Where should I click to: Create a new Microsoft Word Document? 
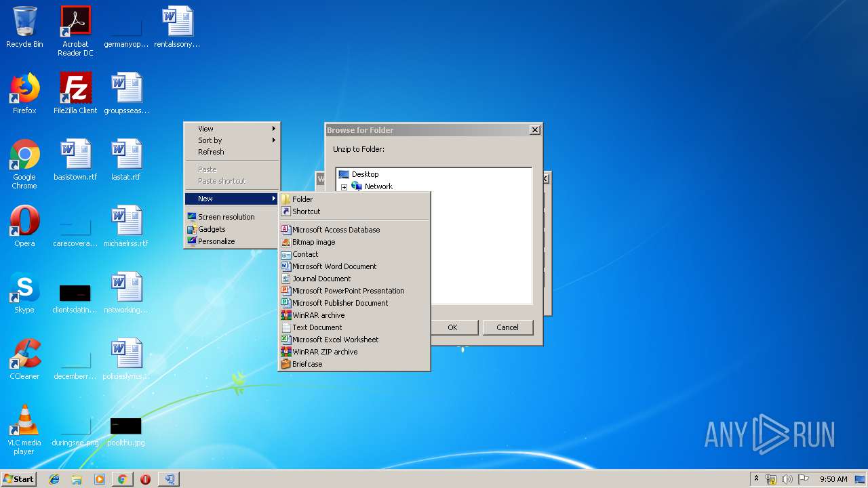[354, 266]
